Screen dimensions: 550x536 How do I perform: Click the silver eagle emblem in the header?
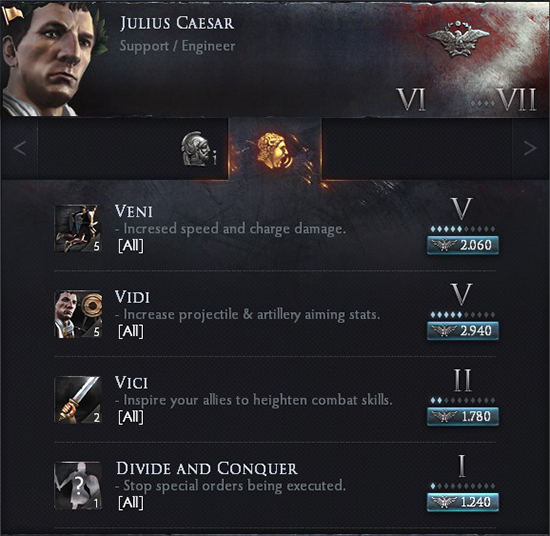458,39
